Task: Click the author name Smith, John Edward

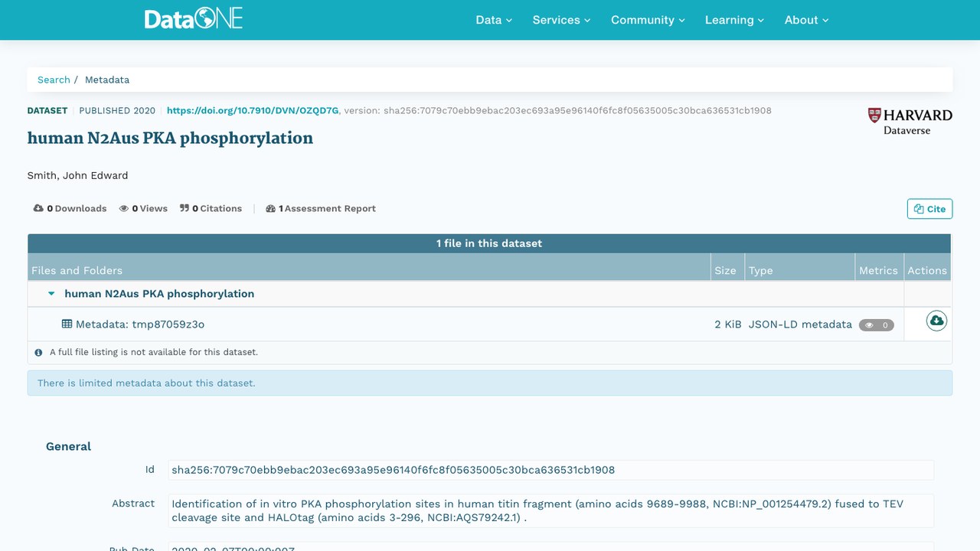Action: point(78,175)
